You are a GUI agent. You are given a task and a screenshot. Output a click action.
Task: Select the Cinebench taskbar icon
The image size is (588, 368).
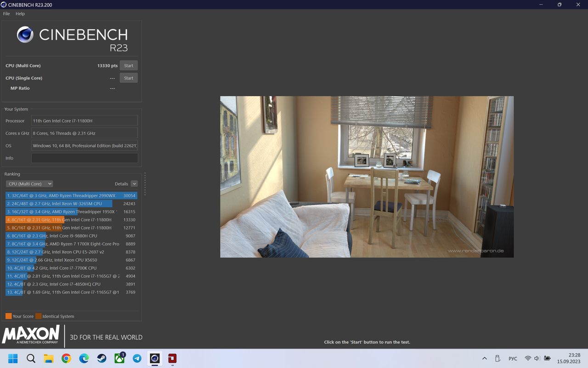point(155,358)
